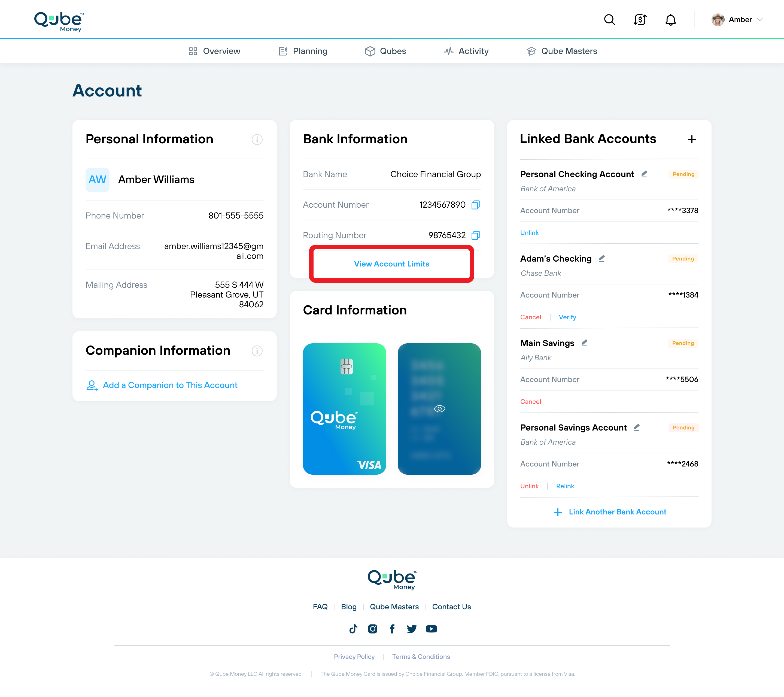Click Pending badge on Personal Savings Account
This screenshot has height=697, width=784.
point(683,427)
